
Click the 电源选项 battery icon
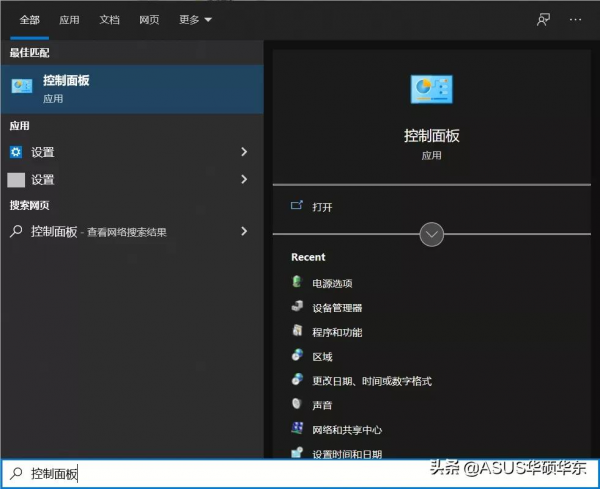click(297, 282)
